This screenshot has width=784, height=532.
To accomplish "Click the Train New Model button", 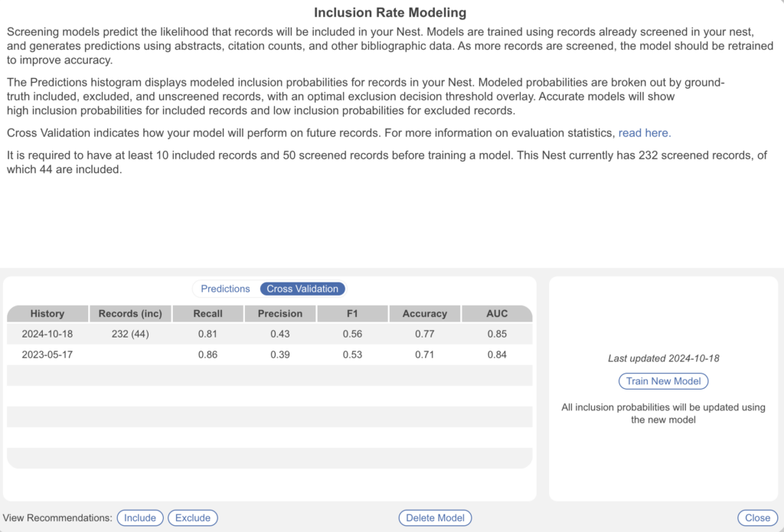I will (x=663, y=380).
